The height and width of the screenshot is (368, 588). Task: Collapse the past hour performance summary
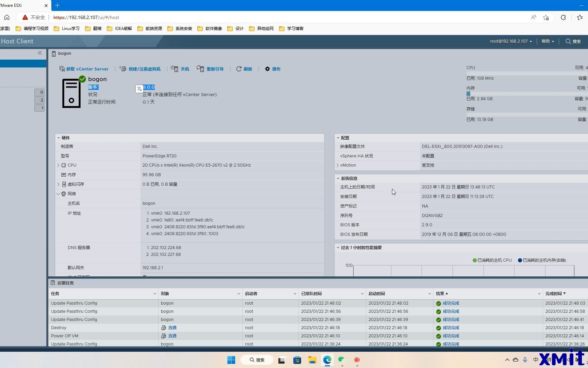pos(338,248)
